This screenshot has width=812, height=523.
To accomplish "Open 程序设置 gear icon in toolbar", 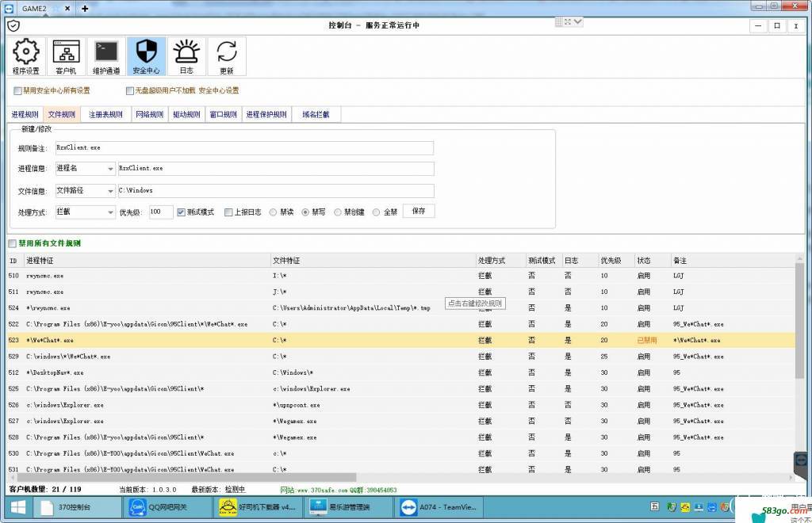I will click(x=26, y=56).
